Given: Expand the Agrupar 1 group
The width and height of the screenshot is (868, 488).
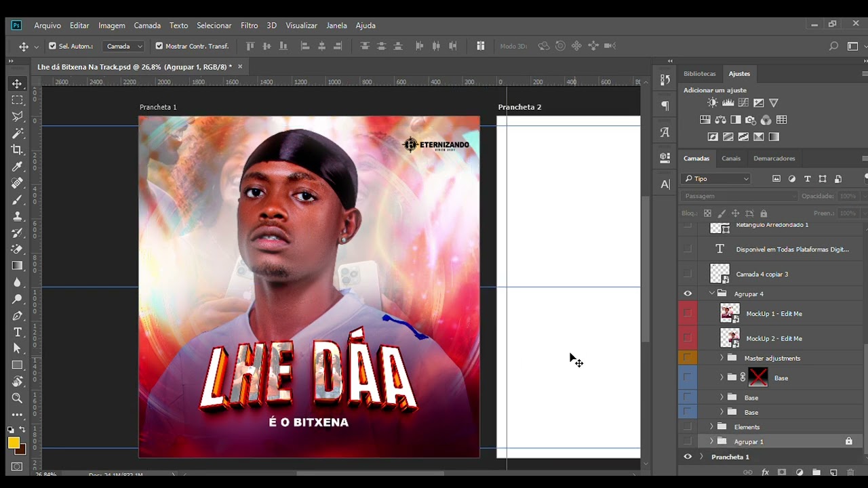Looking at the screenshot, I should (x=711, y=441).
